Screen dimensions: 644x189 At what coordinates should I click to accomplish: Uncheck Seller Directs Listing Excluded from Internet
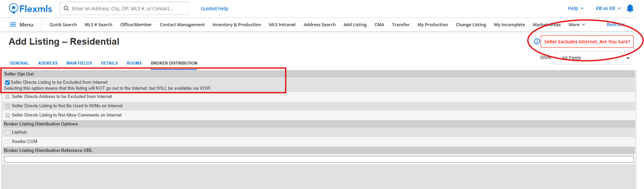click(7, 82)
